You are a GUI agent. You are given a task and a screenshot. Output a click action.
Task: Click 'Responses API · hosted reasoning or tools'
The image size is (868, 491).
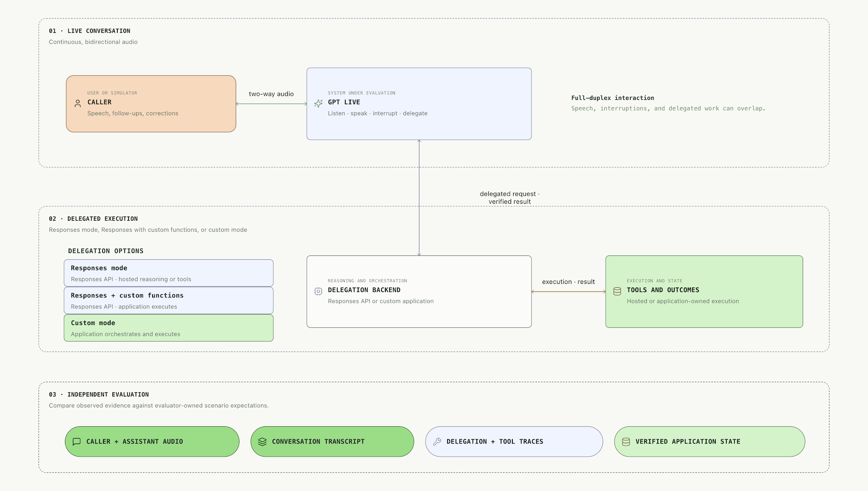[x=131, y=279]
